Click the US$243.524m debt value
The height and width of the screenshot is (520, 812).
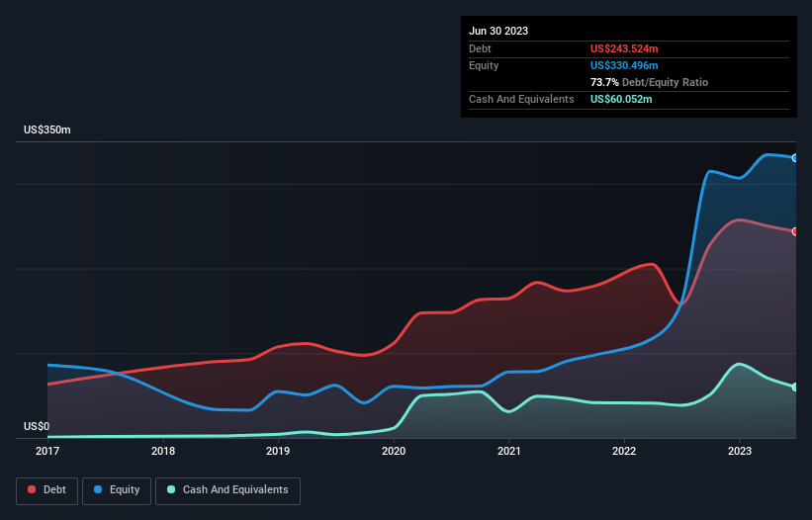624,48
